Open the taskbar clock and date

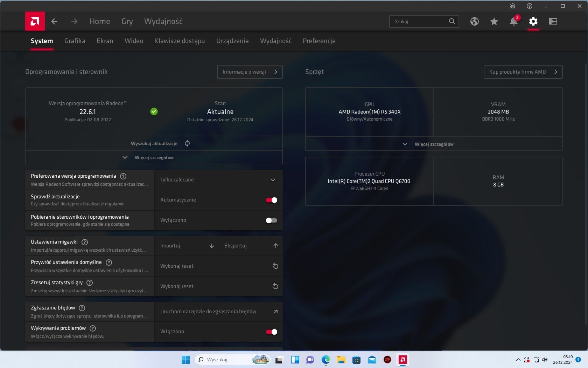(563, 360)
